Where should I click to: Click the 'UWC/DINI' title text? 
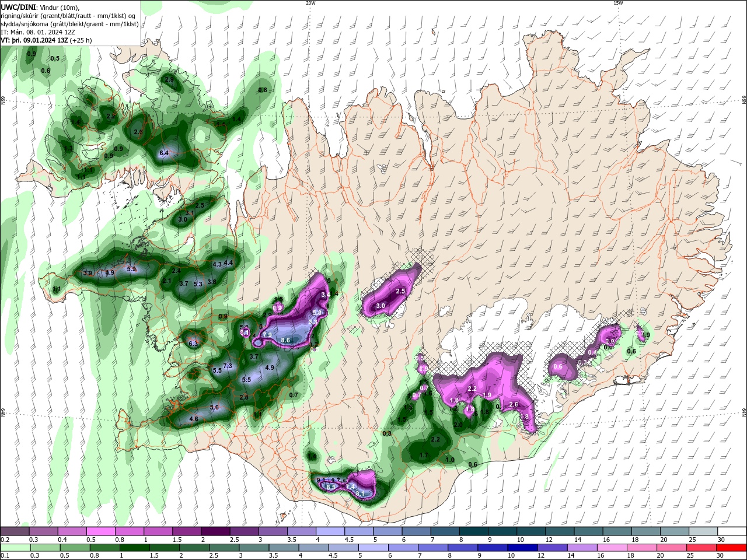click(x=18, y=6)
